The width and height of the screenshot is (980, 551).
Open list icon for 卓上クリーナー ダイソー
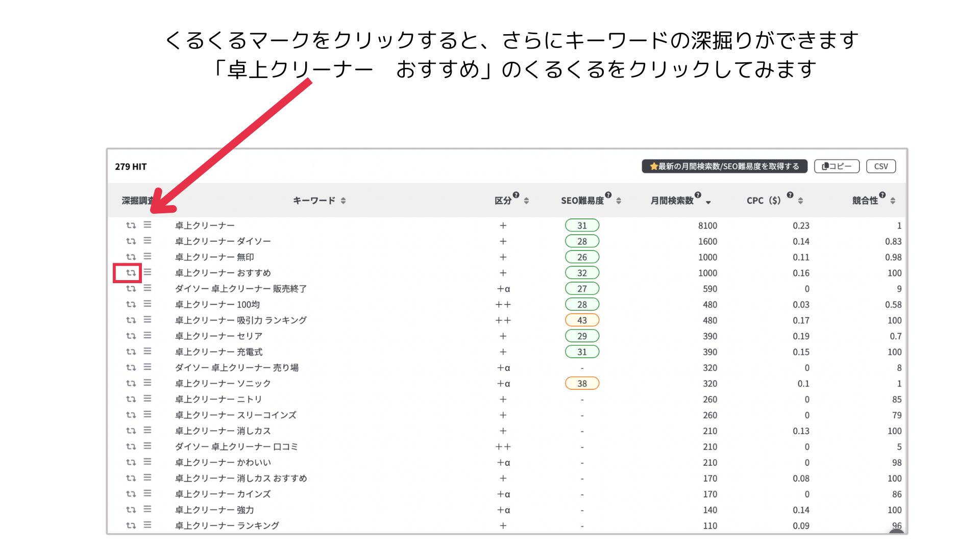click(148, 241)
